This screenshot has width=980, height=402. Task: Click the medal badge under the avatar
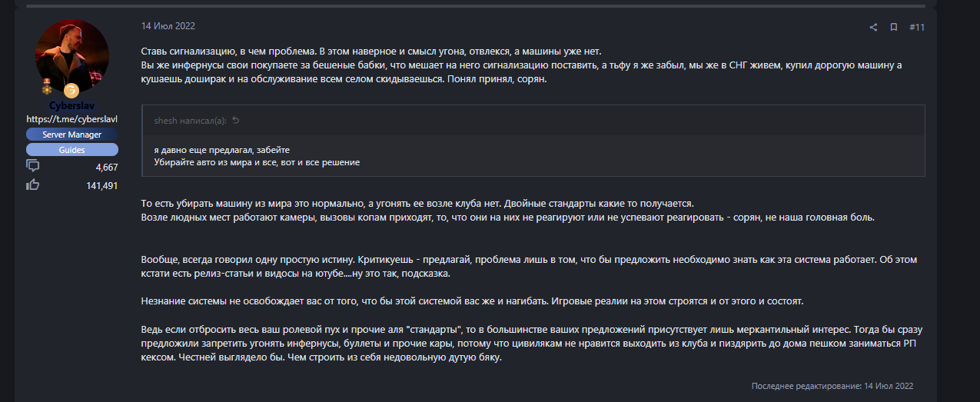[x=47, y=90]
